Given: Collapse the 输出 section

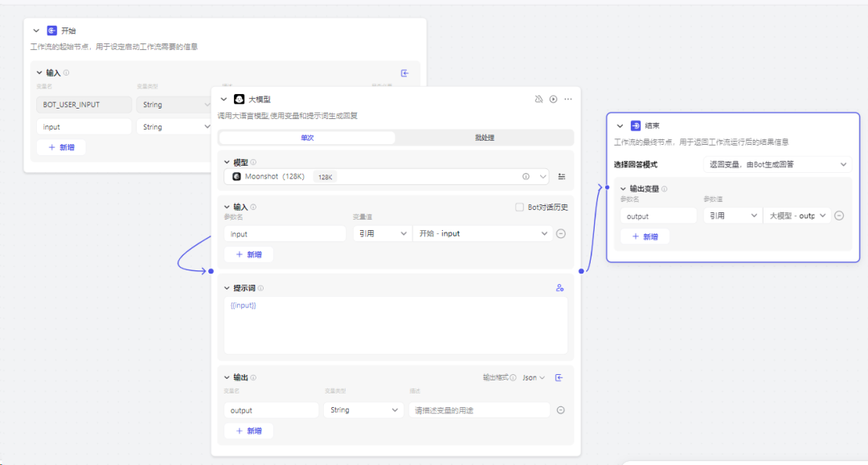Looking at the screenshot, I should tap(227, 378).
